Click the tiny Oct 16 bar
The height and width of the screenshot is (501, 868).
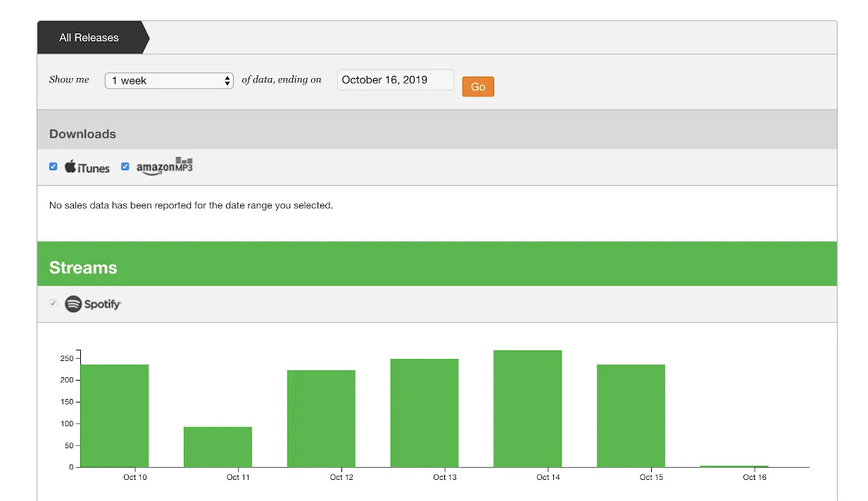[734, 465]
